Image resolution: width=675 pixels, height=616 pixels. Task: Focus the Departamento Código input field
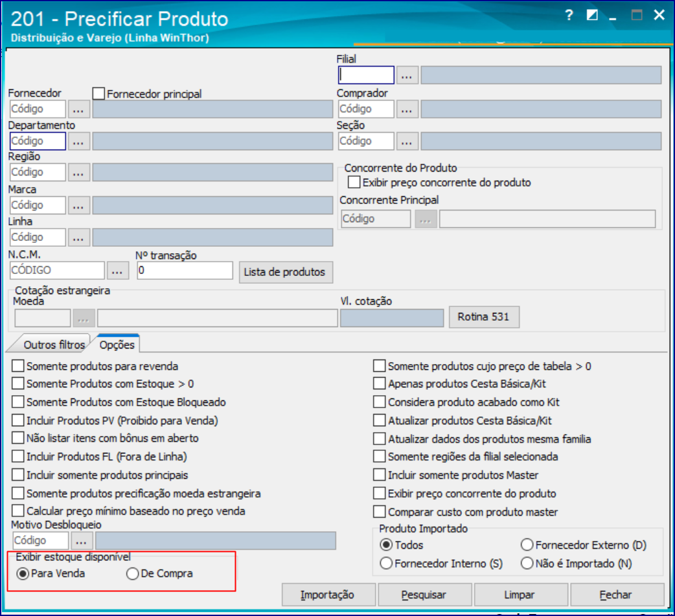click(x=38, y=141)
